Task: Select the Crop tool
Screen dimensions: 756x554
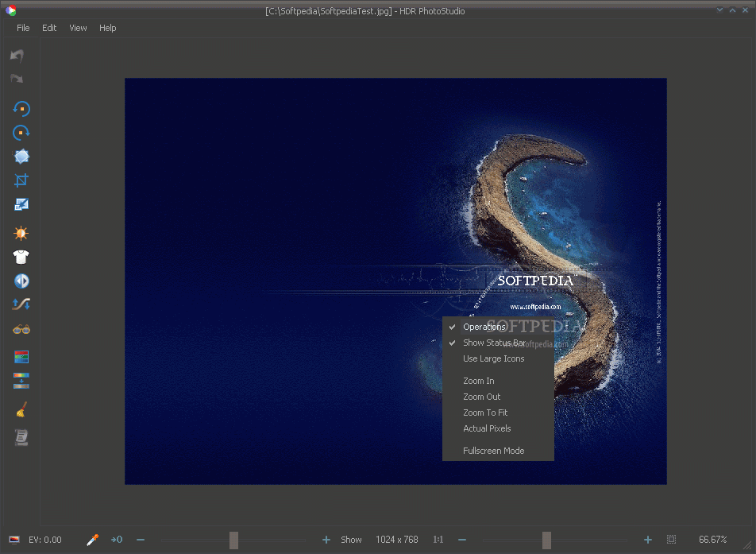Action: (x=21, y=180)
